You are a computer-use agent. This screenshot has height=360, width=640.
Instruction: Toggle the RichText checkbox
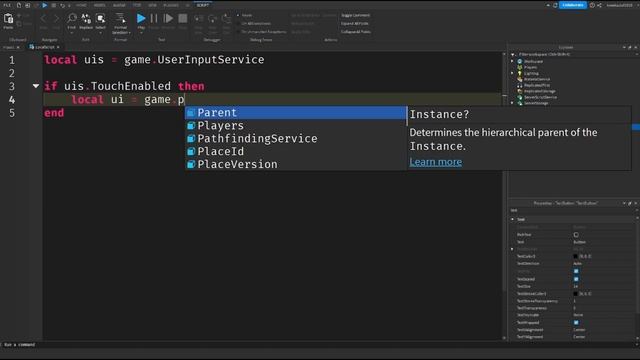point(576,235)
